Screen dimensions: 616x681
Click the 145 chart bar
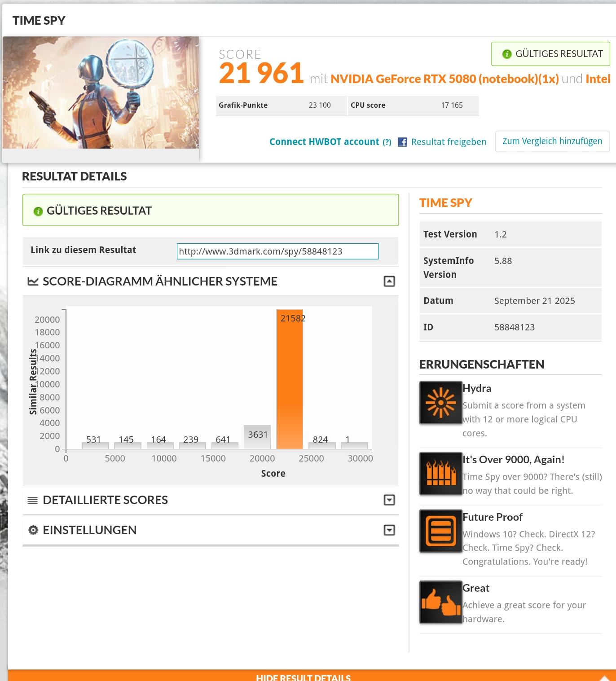click(x=128, y=445)
